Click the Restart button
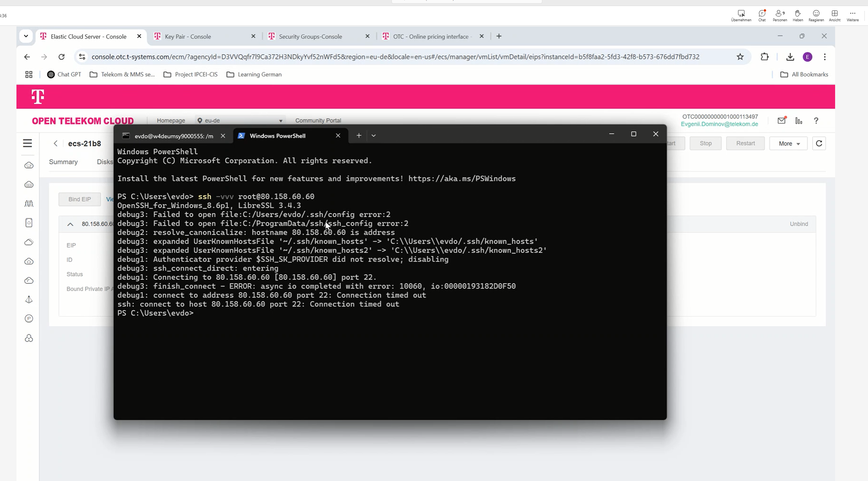868x481 pixels. click(x=745, y=143)
